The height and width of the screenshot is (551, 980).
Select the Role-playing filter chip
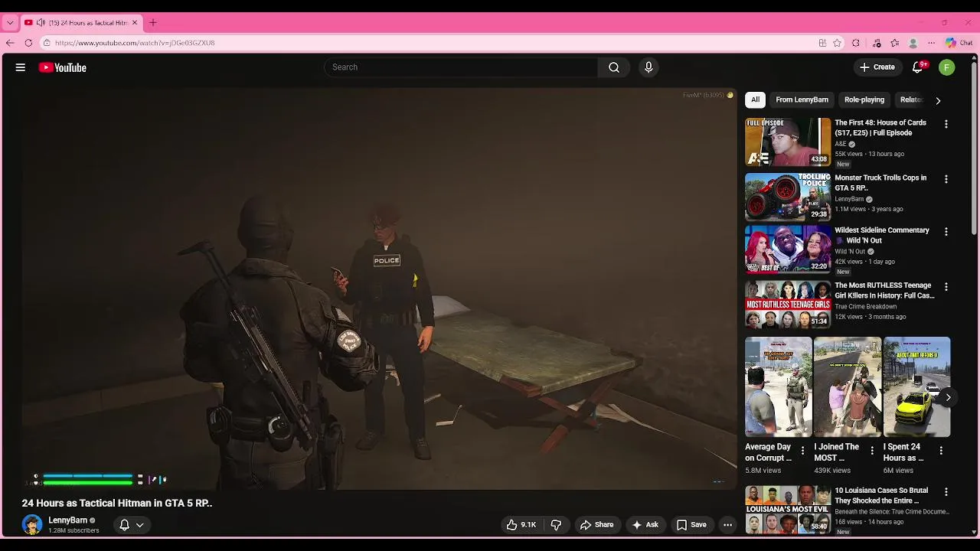coord(864,99)
